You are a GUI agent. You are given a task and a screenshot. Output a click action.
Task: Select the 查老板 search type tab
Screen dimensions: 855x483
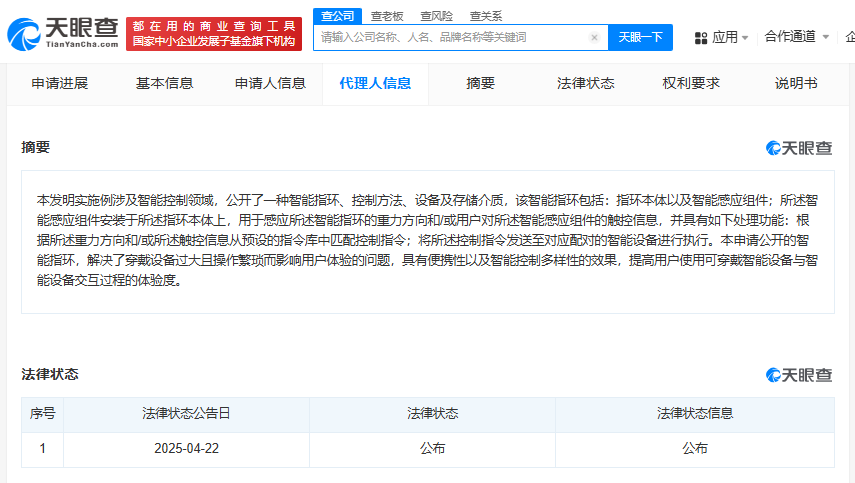pos(388,15)
